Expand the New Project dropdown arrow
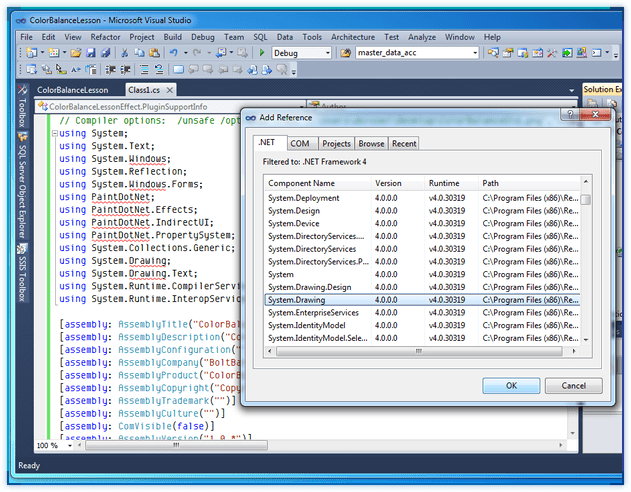Viewport: 631px width, 492px height. [42, 53]
